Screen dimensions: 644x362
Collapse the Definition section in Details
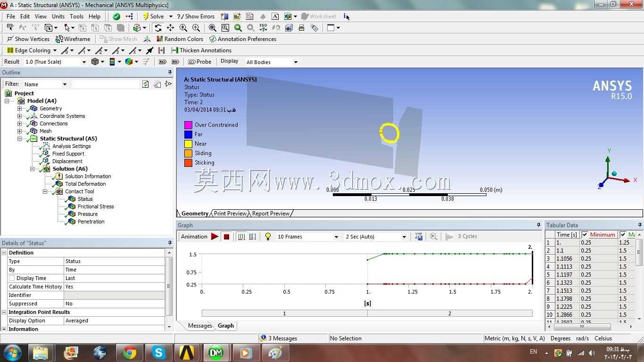click(4, 253)
